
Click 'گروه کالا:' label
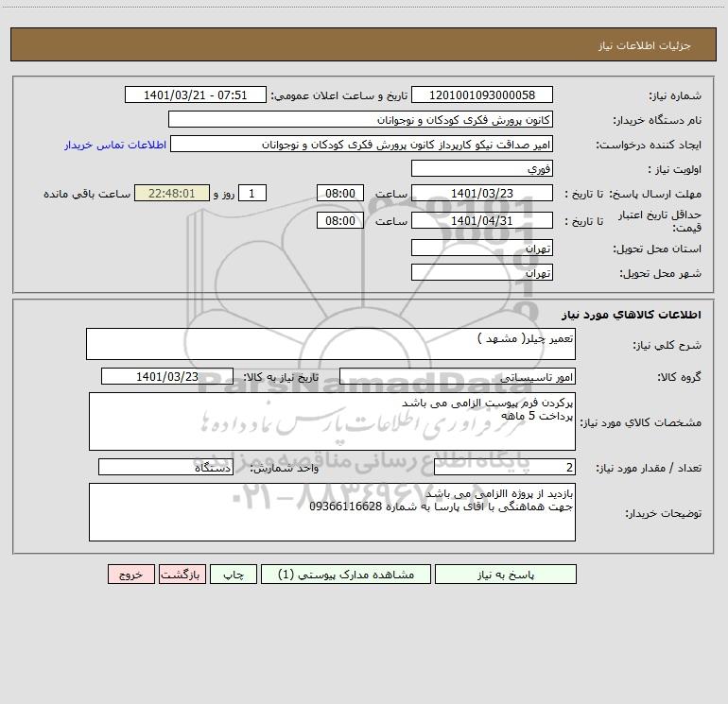(679, 378)
